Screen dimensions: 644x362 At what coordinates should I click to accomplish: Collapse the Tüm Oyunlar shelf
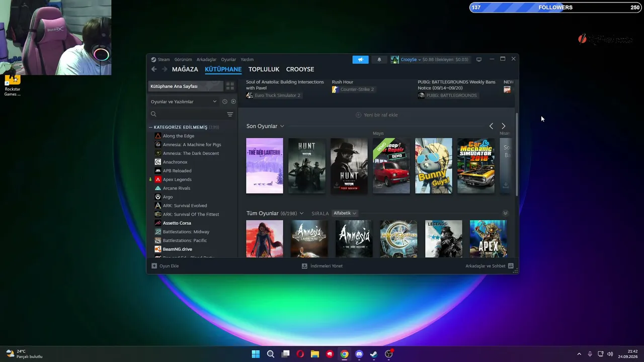pyautogui.click(x=505, y=213)
